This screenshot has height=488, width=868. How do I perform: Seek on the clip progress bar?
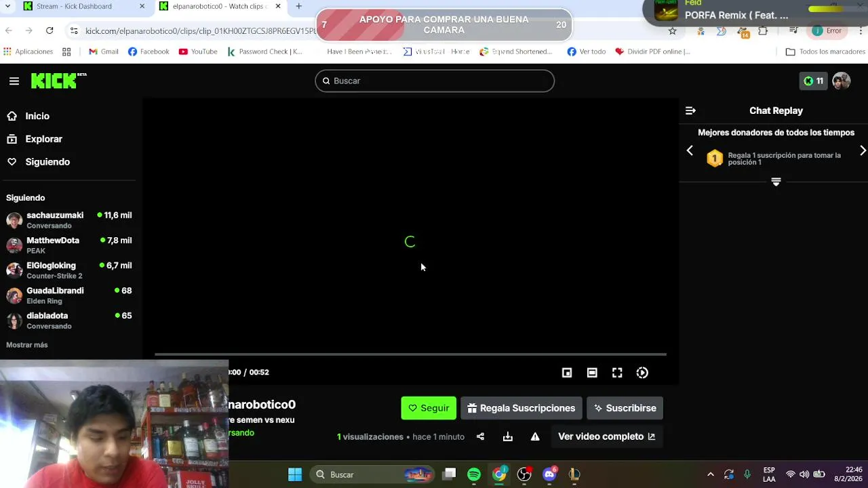410,354
